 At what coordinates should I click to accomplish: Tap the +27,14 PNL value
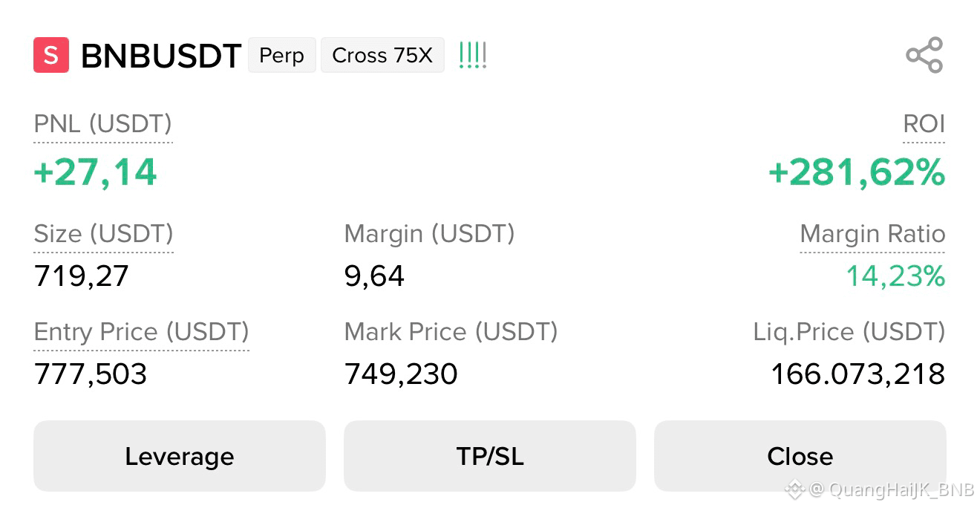coord(96,173)
